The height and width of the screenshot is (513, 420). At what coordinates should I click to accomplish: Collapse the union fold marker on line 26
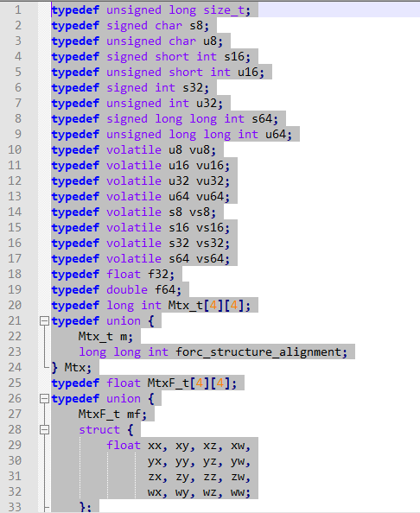(44, 398)
